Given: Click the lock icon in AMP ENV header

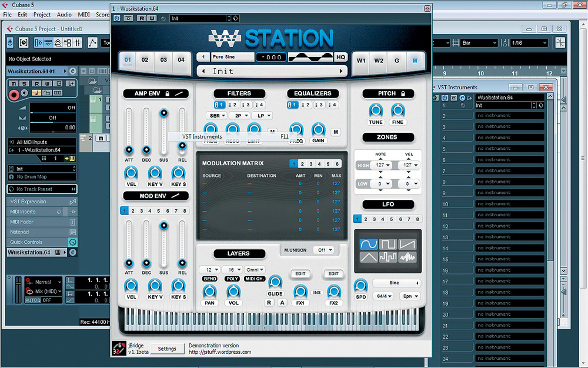Looking at the screenshot, I should [167, 93].
